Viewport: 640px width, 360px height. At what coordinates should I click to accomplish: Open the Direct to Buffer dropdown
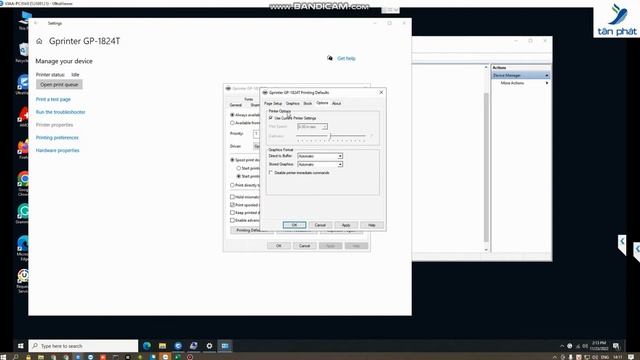pos(320,156)
